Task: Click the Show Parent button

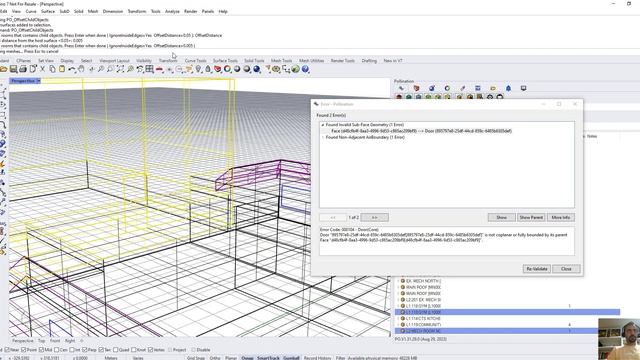Action: coord(531,218)
